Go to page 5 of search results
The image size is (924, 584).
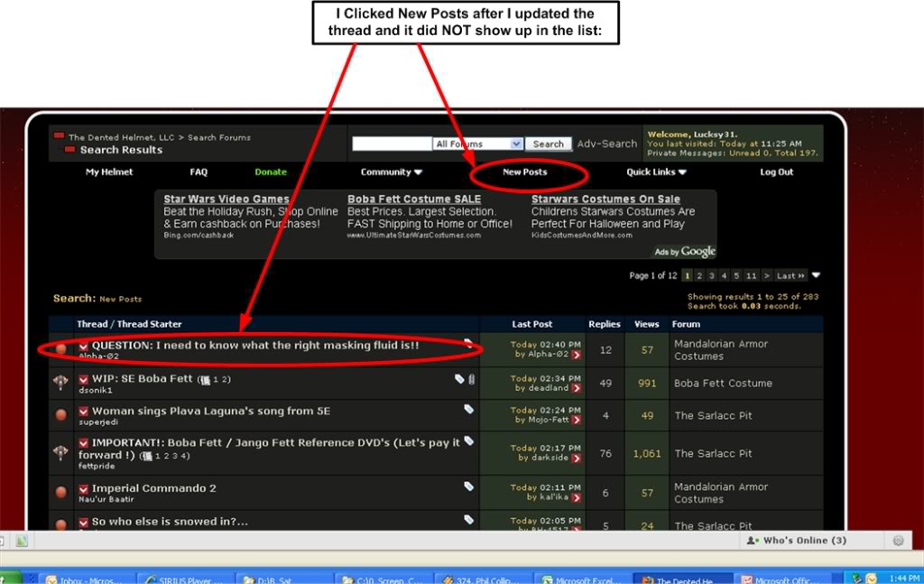pos(736,276)
